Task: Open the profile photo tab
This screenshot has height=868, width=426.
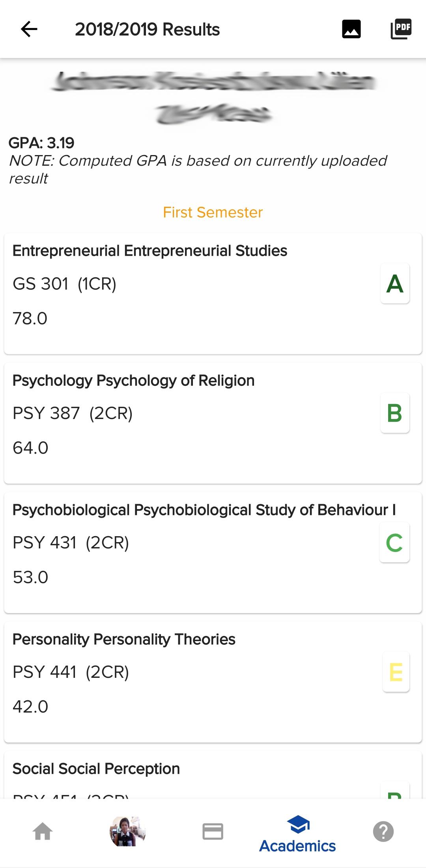Action: (128, 831)
